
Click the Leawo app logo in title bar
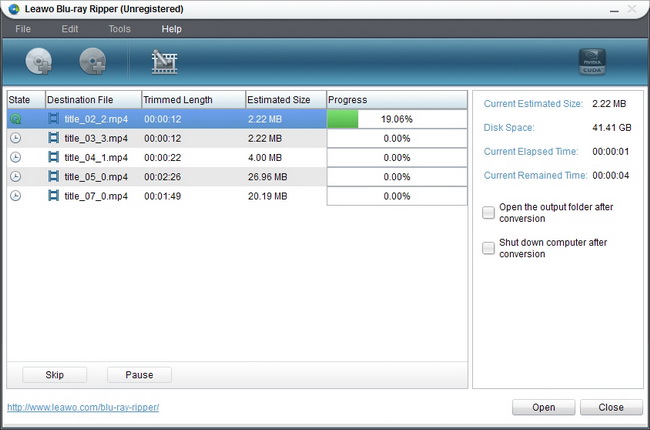14,9
